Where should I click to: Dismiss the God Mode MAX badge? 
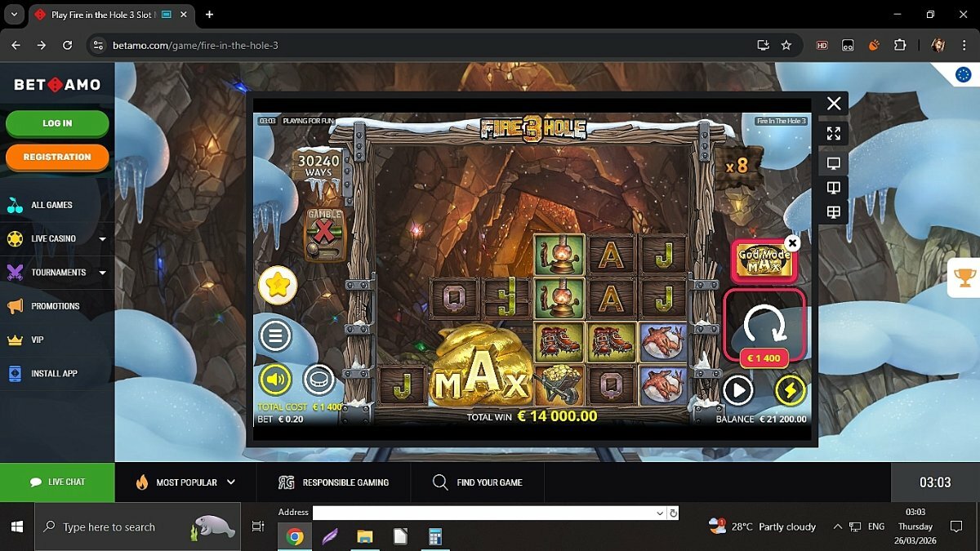point(791,243)
